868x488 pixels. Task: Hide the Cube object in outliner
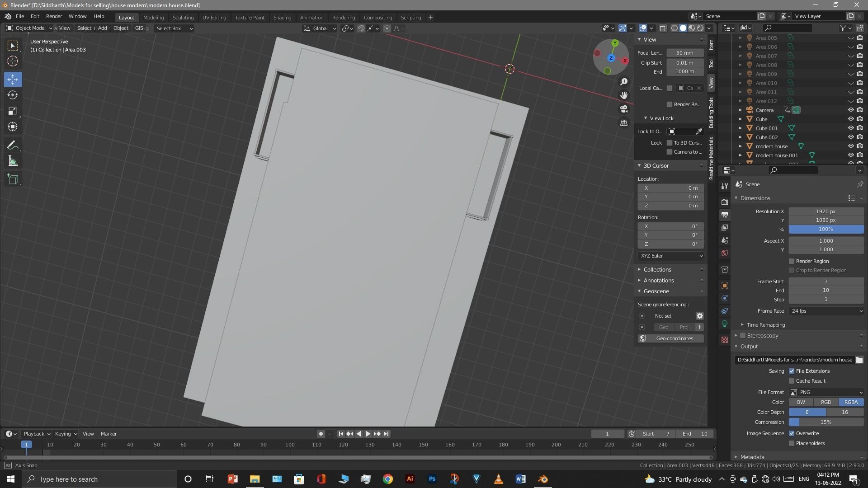(850, 119)
